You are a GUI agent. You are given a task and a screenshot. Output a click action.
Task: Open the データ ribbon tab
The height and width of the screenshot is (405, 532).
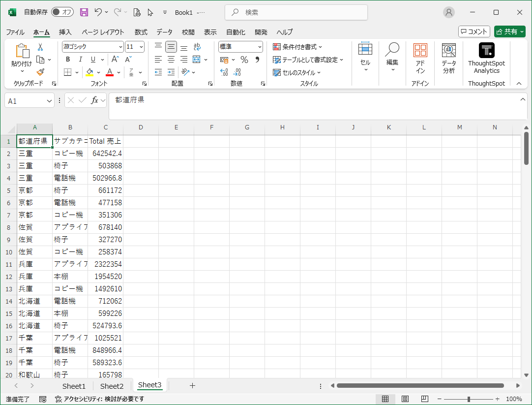[164, 32]
